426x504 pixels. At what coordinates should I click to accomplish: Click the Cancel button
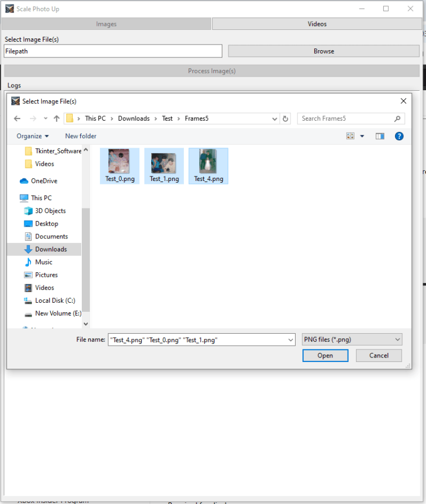point(379,355)
